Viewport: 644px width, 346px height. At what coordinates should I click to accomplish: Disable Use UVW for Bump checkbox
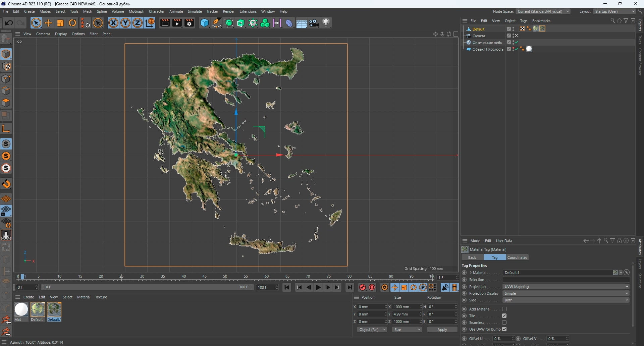click(x=504, y=329)
